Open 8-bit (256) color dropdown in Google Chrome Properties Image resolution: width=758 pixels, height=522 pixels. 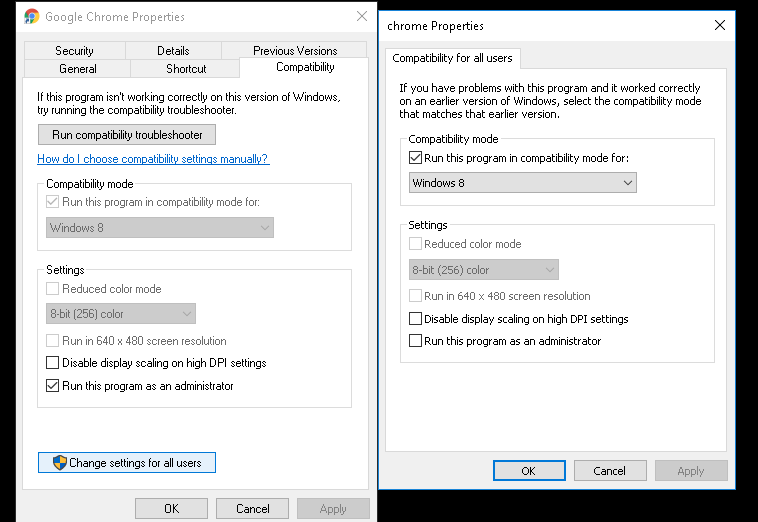coord(120,314)
